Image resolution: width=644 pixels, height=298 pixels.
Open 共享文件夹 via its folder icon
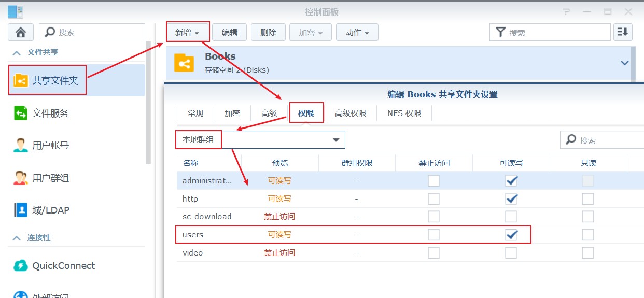21,81
